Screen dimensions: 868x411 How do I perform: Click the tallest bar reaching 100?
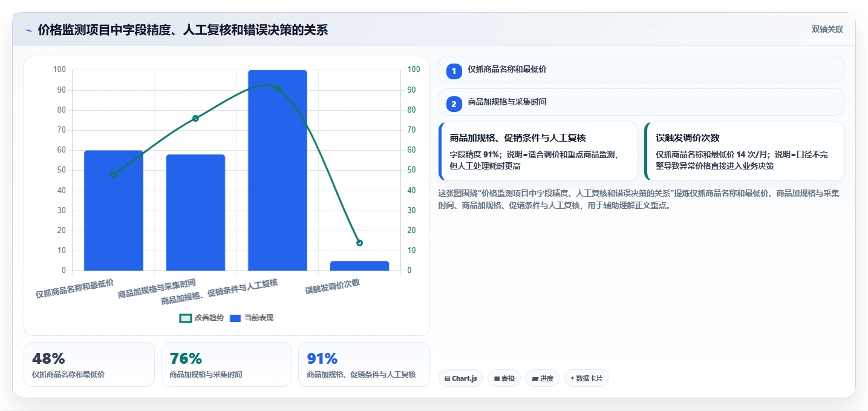tap(278, 170)
